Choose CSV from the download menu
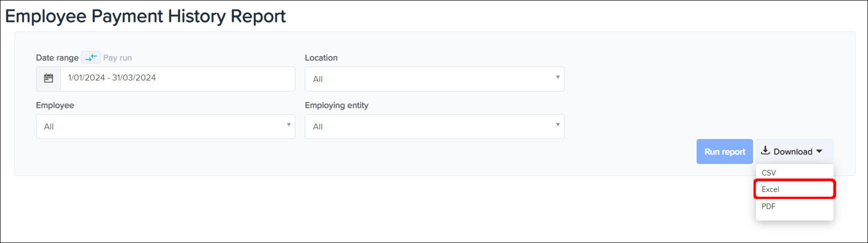Image resolution: width=868 pixels, height=243 pixels. pos(769,173)
